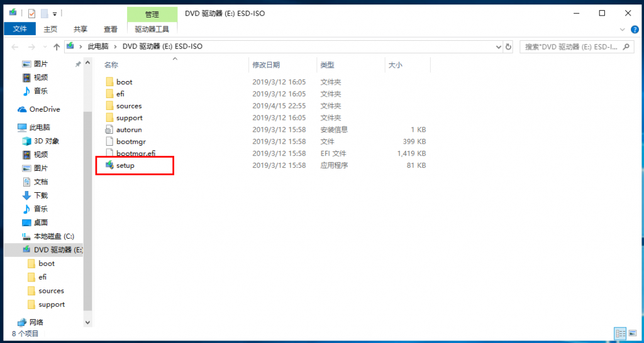Click the 管理 contextual tab header
This screenshot has width=644, height=343.
pyautogui.click(x=152, y=14)
